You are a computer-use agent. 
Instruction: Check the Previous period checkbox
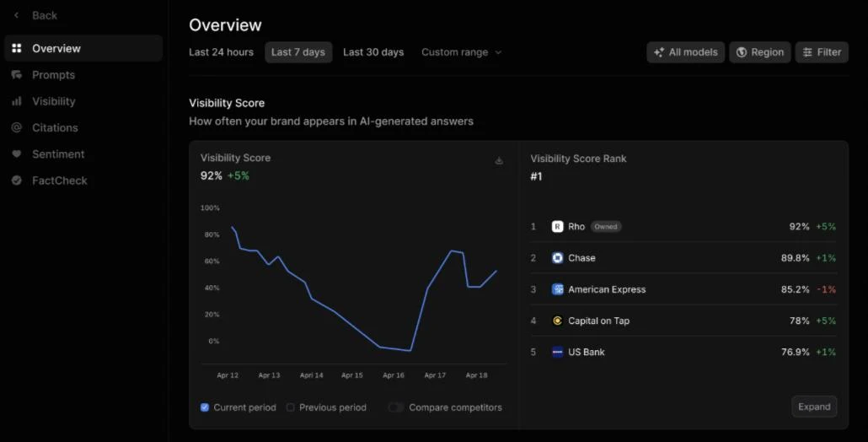tap(290, 407)
